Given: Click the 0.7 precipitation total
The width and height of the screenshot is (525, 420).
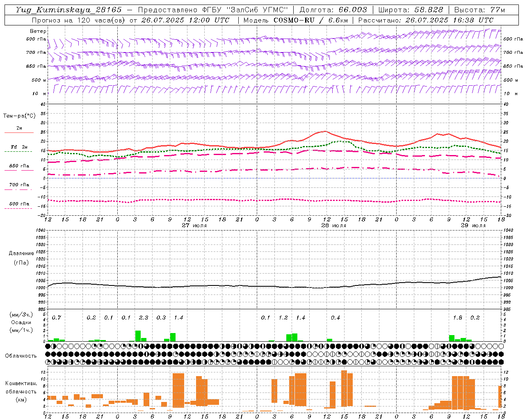Looking at the screenshot, I should 57,317.
